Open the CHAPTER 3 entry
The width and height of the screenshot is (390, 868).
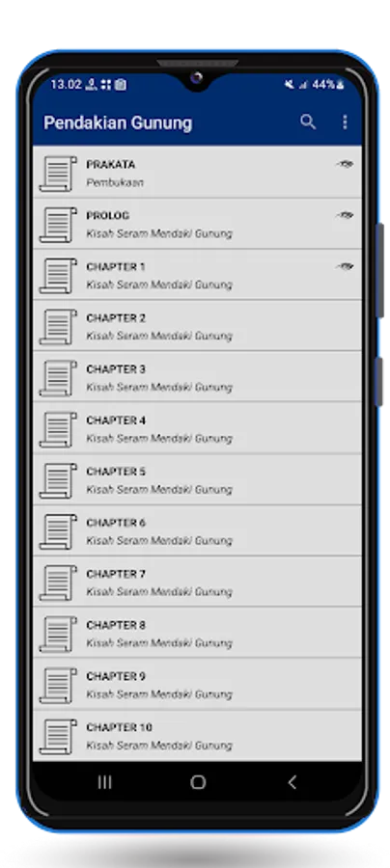197,377
